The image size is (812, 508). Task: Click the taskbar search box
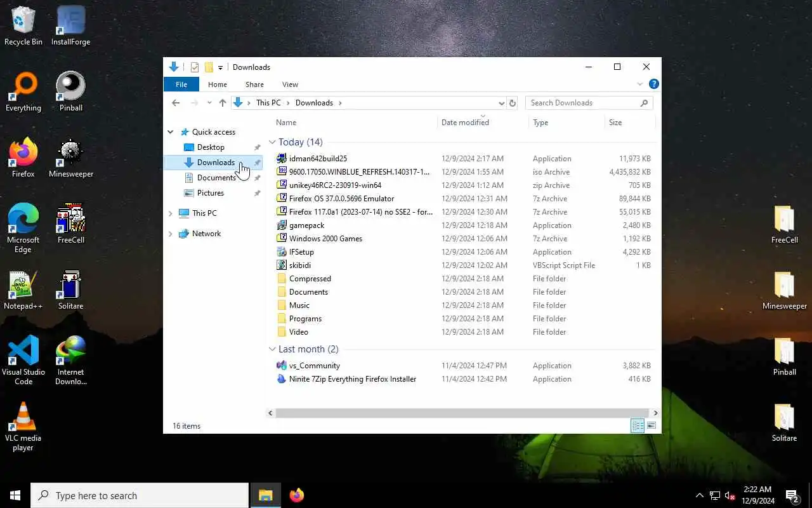pos(140,495)
